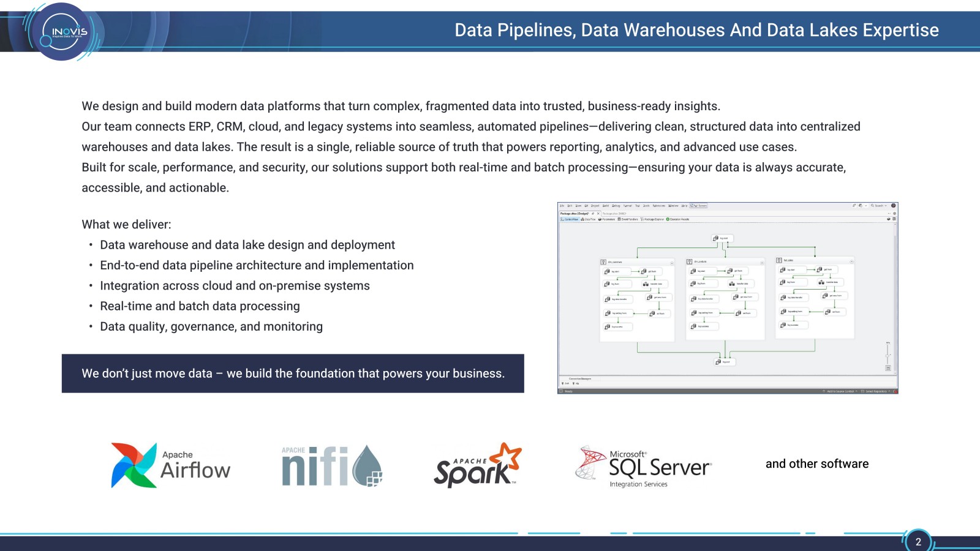Select 'log success' task in dim_customers container
Image resolution: width=980 pixels, height=551 pixels.
click(617, 327)
